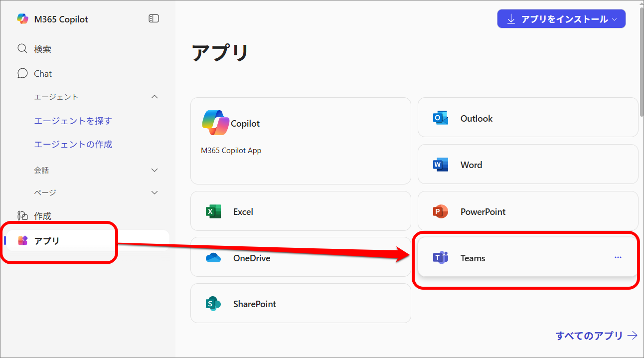Click the Teams label text

point(473,258)
